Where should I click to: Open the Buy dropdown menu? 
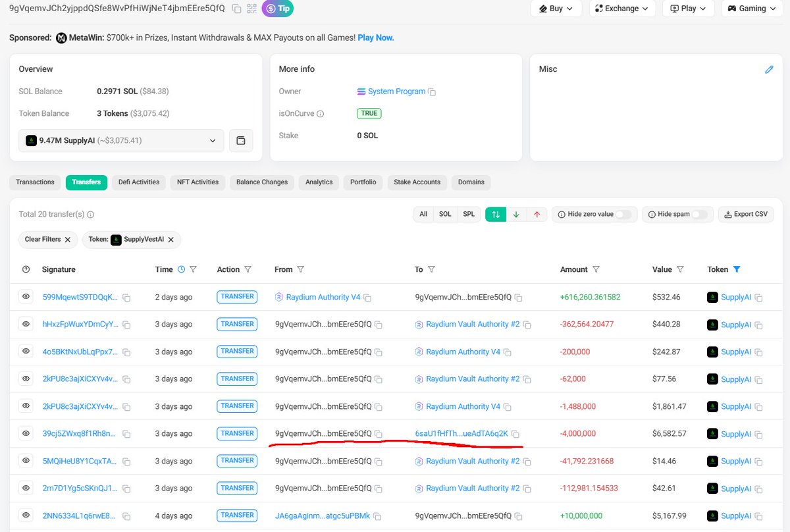click(x=556, y=9)
